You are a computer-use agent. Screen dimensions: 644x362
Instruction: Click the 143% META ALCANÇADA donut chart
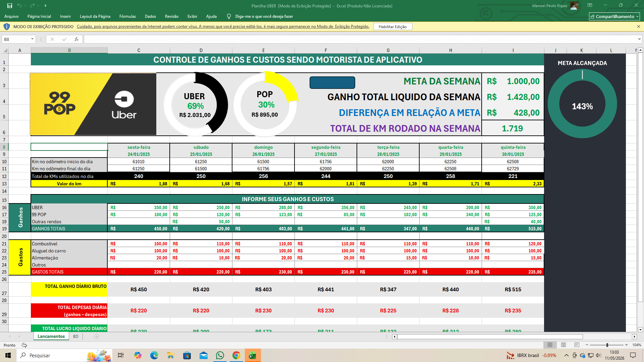582,104
